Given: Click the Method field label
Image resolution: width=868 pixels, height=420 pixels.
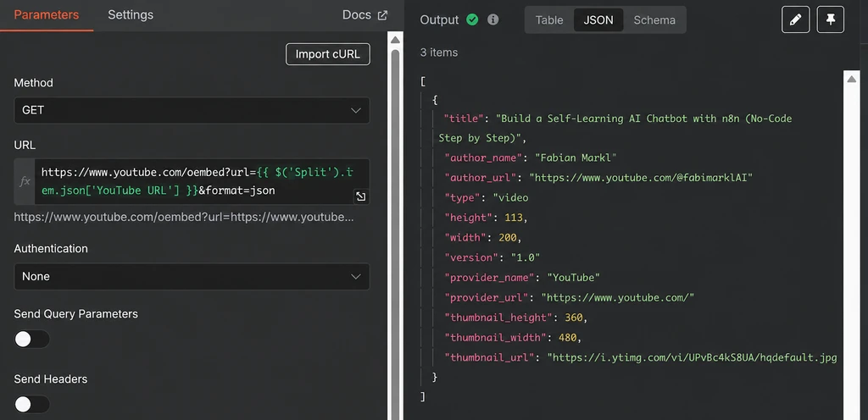Looking at the screenshot, I should [33, 83].
